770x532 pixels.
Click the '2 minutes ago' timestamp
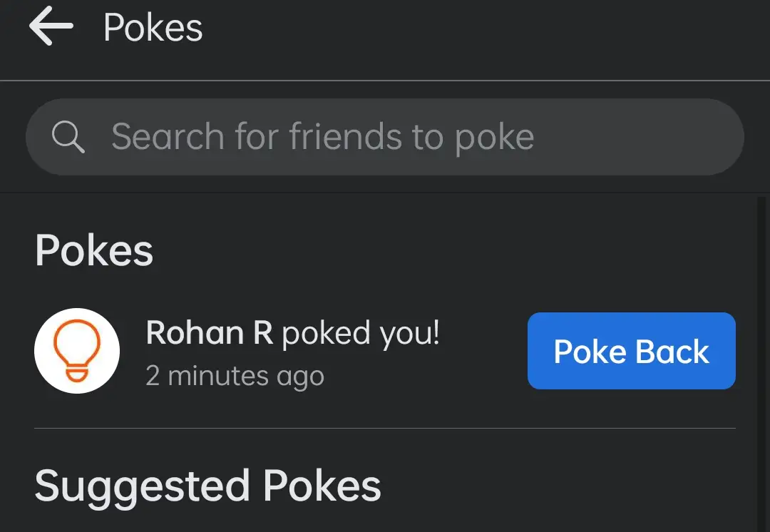click(235, 377)
